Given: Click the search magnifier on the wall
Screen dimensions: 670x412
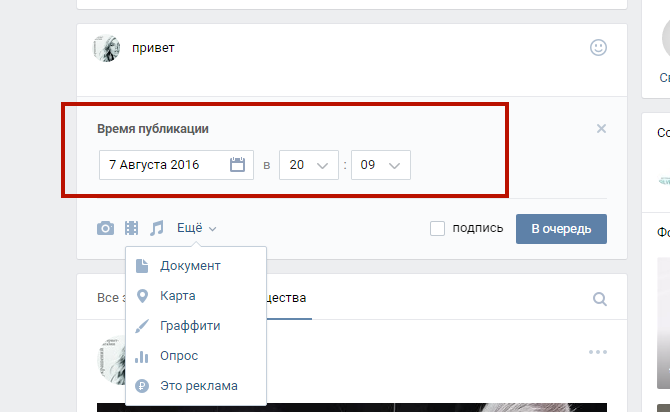Looking at the screenshot, I should (600, 299).
